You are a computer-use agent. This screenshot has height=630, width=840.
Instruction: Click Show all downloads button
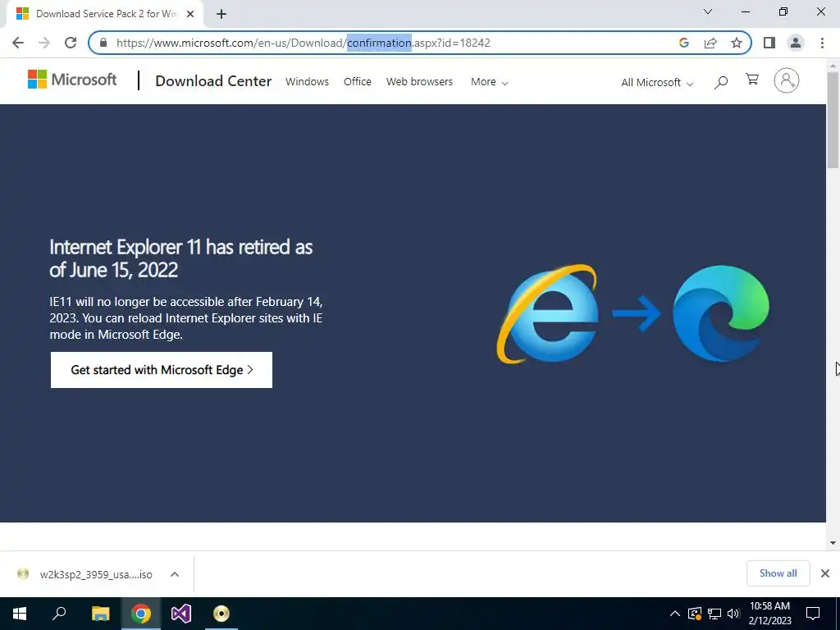[778, 573]
